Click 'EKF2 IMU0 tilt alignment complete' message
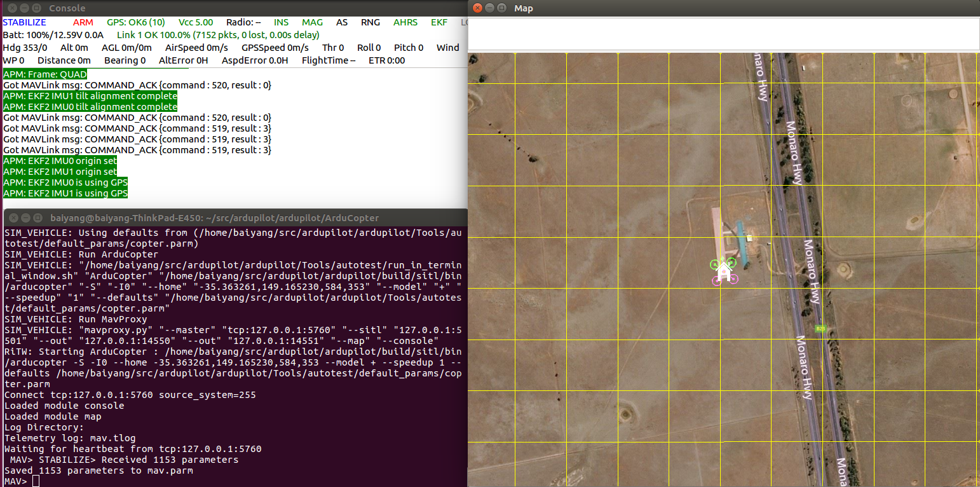980x487 pixels. point(90,107)
